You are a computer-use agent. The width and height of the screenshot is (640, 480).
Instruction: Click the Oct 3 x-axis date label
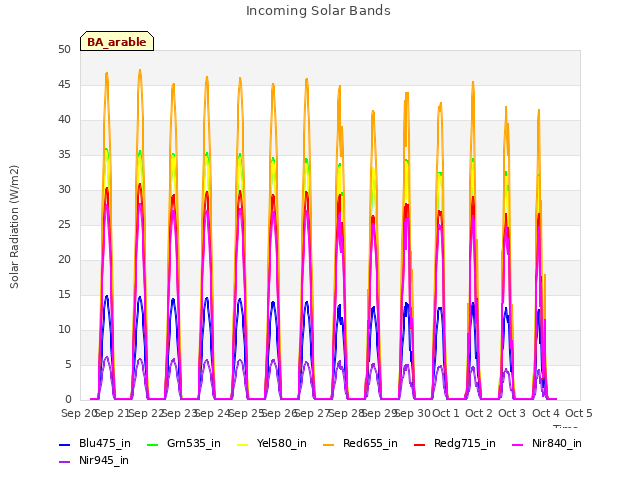click(x=512, y=413)
